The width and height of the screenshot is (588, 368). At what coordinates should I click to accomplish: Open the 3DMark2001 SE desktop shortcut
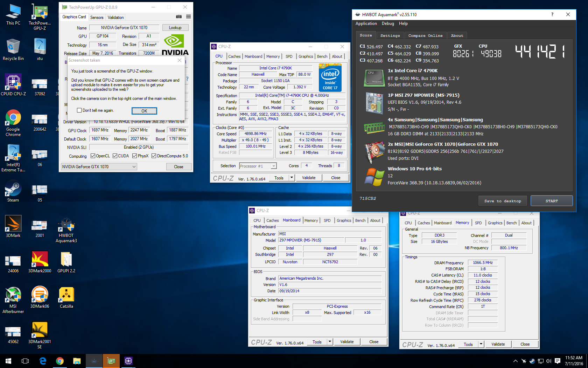click(40, 335)
